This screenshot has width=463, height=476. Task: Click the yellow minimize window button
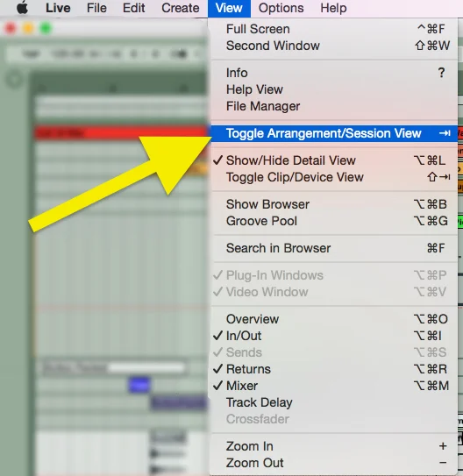(28, 29)
